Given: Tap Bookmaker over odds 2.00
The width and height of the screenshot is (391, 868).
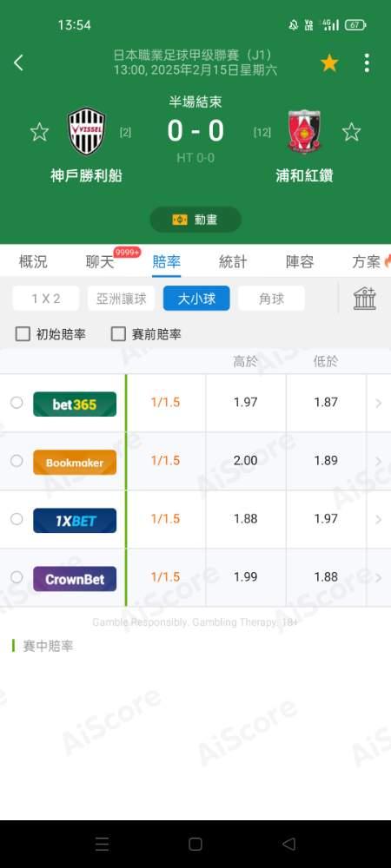Looking at the screenshot, I should (246, 461).
